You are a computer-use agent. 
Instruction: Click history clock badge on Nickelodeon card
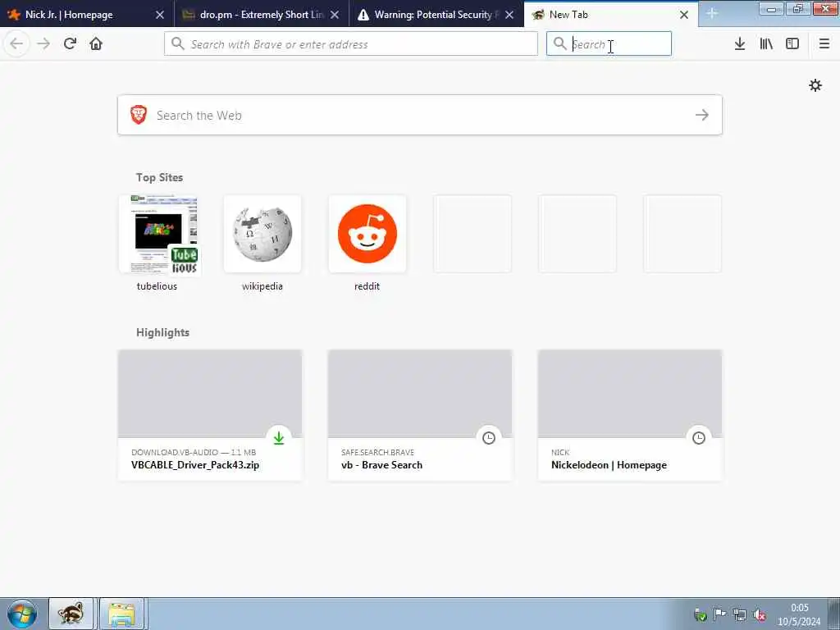coord(699,438)
